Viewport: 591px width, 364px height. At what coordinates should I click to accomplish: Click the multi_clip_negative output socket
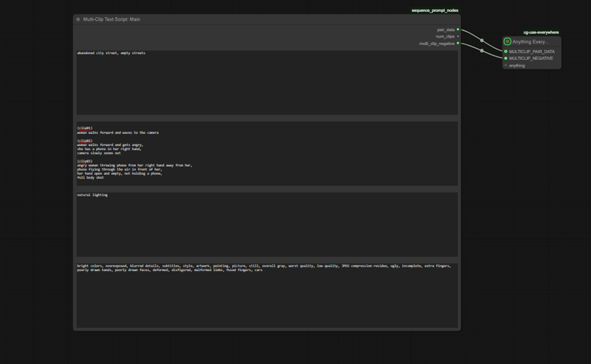(458, 44)
